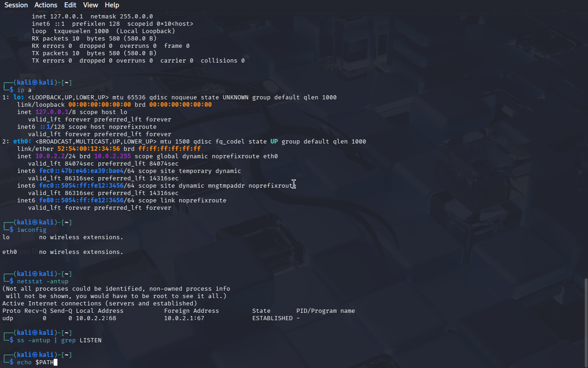588x368 pixels.
Task: Click the temporary IPv6 address fec0::47b:e46:ea39:bae4
Action: pos(81,171)
